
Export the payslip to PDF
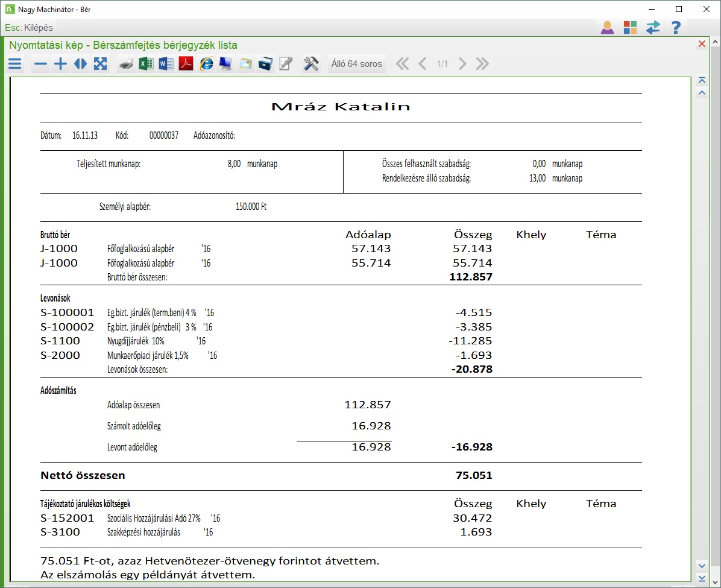[x=186, y=64]
